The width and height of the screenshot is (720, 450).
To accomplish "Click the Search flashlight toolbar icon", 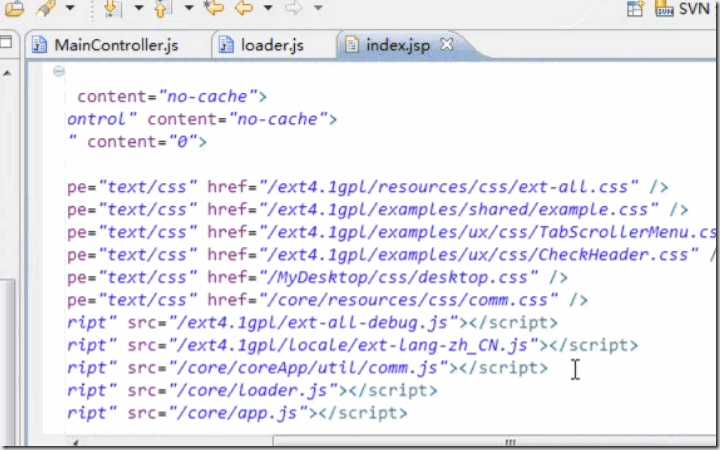I will click(46, 8).
